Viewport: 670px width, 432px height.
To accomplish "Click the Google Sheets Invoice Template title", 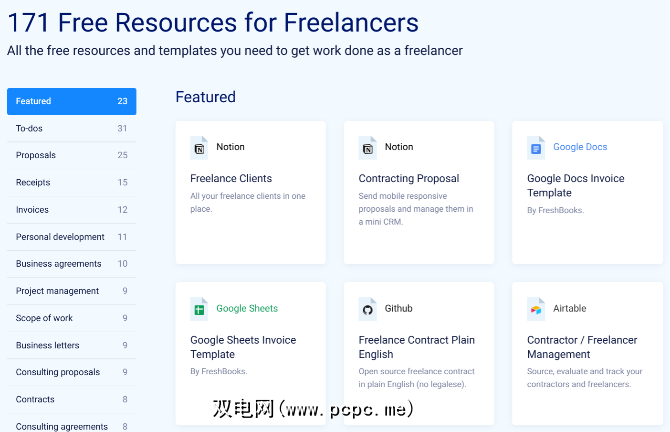I will click(243, 347).
